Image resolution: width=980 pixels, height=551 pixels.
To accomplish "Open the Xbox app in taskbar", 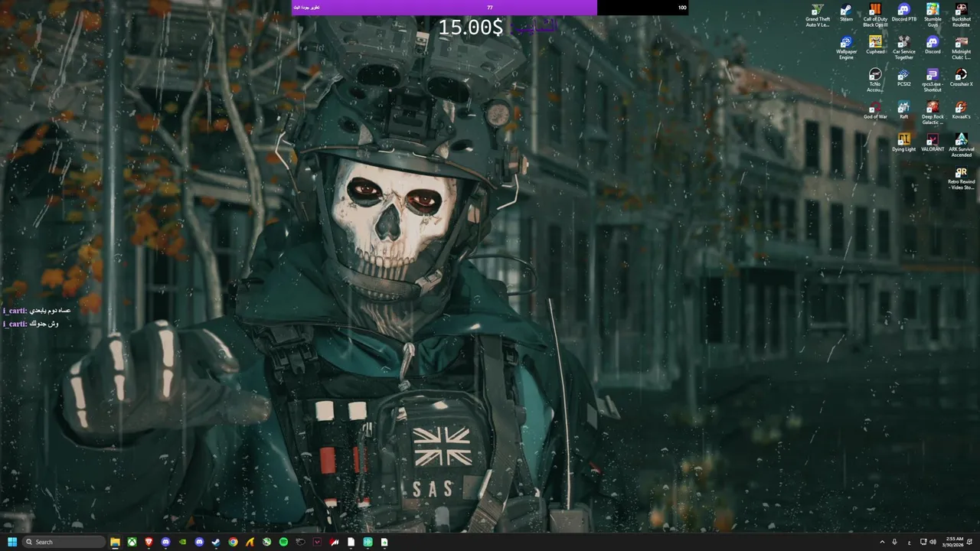I will pos(132,542).
